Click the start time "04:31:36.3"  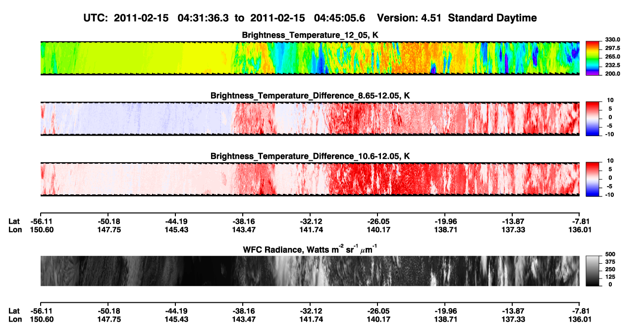coord(202,18)
